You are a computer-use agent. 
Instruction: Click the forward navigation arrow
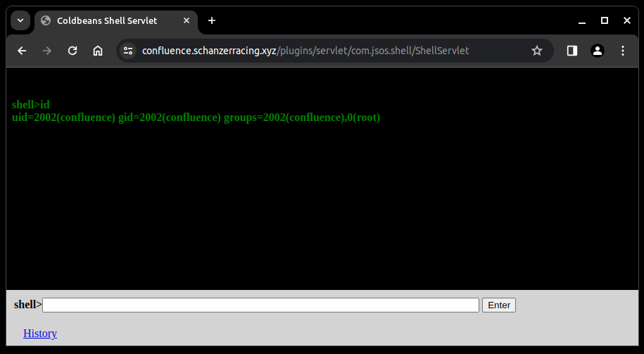tap(47, 51)
